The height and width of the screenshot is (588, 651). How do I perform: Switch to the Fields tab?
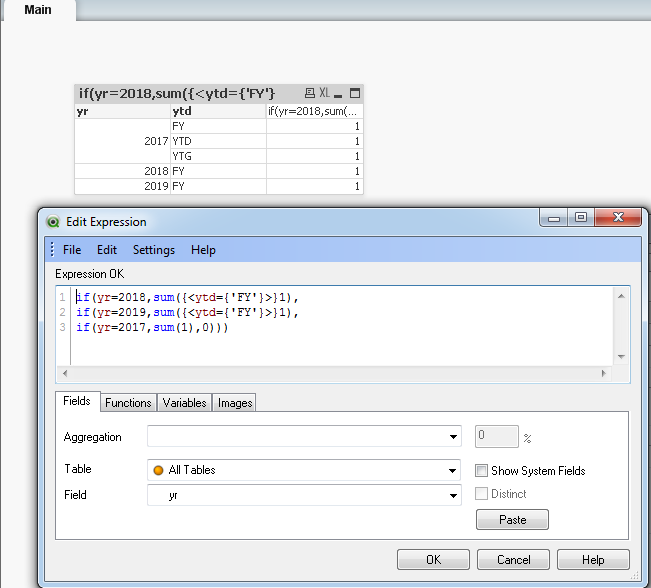(x=77, y=401)
